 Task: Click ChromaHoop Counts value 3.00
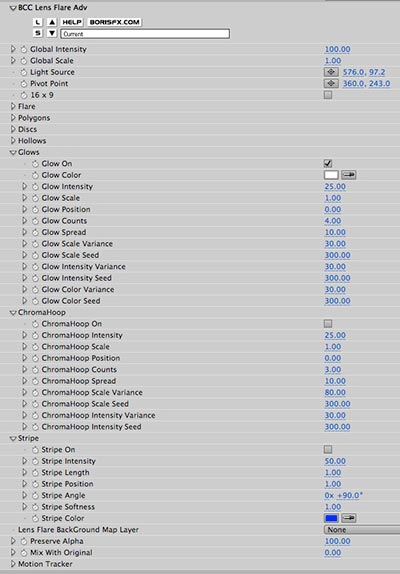[x=333, y=369]
